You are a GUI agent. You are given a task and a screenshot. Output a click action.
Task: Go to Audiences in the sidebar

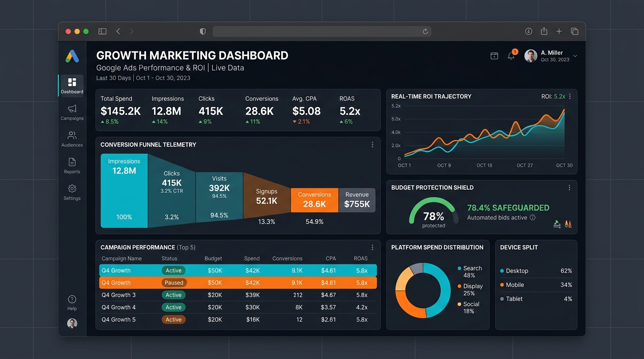tap(72, 139)
